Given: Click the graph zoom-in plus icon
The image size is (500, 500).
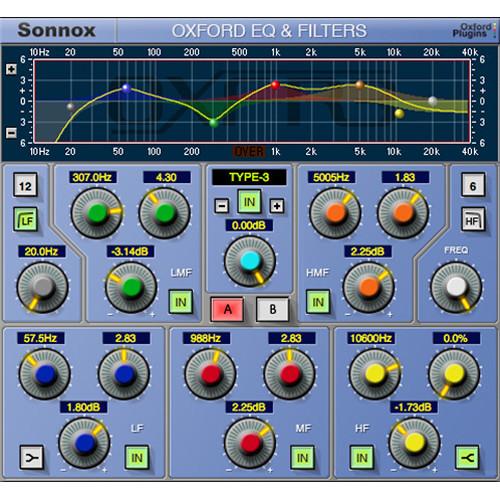Looking at the screenshot, I should (x=11, y=69).
